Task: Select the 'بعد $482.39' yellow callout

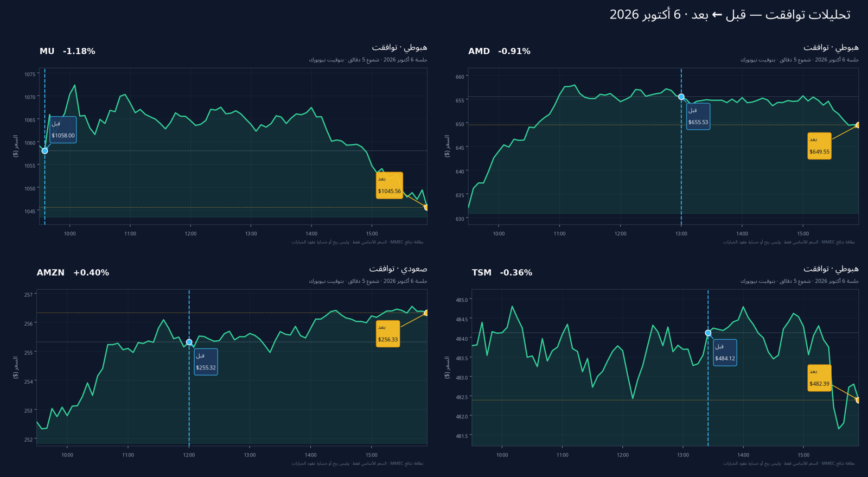Action: [x=819, y=378]
